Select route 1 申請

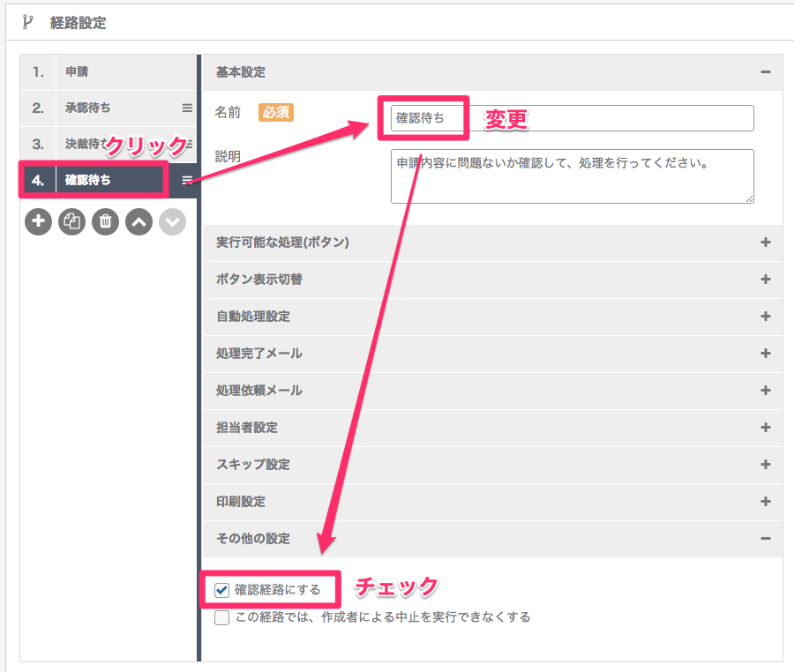[x=108, y=71]
